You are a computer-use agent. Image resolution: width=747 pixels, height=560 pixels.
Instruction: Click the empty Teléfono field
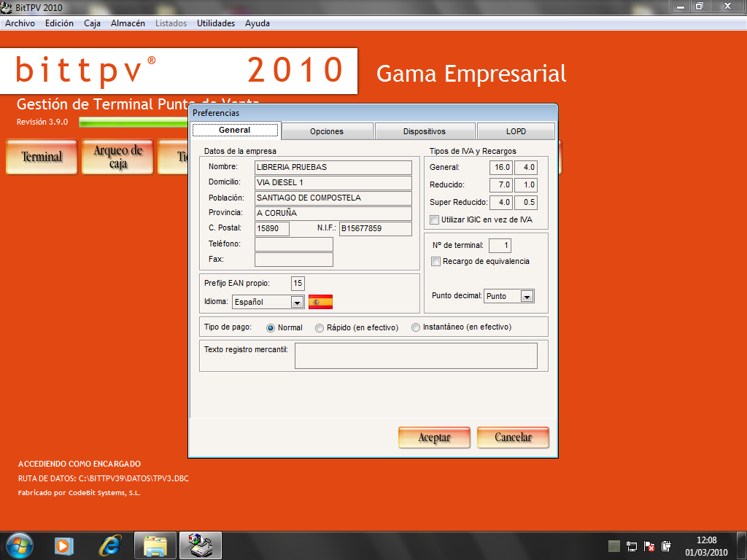pyautogui.click(x=294, y=244)
